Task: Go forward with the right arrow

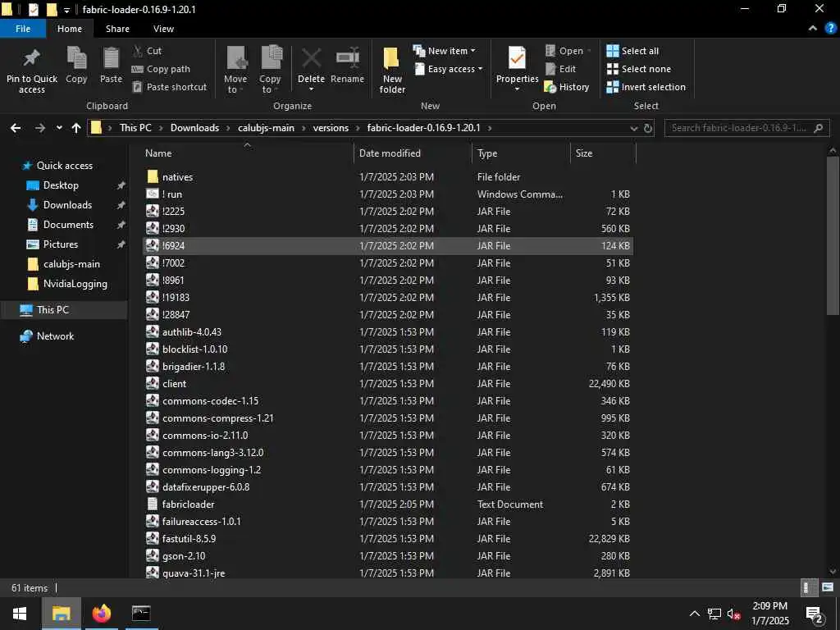Action: (40, 128)
